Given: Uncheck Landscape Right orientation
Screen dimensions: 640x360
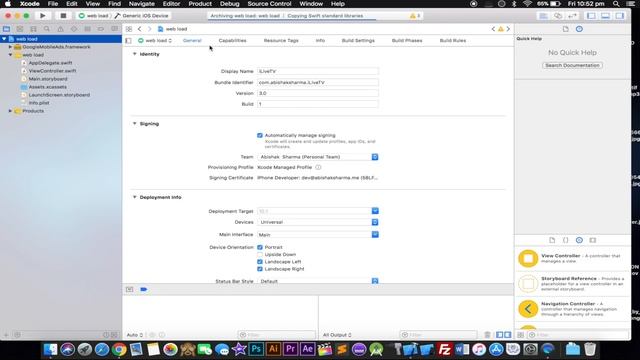Looking at the screenshot, I should point(260,269).
